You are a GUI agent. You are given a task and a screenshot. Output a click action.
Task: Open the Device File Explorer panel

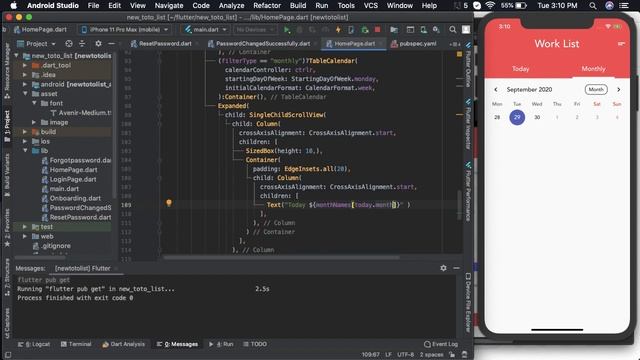pos(468,302)
